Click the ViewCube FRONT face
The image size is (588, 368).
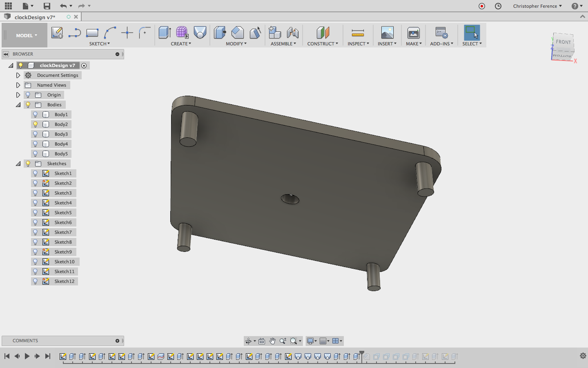coord(563,42)
